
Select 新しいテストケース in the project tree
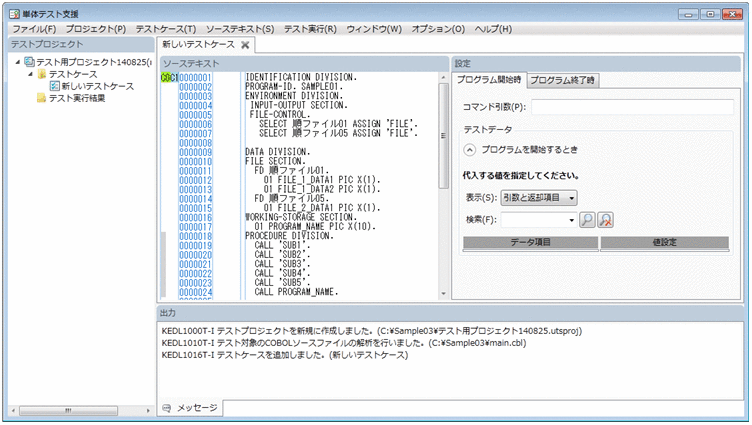[x=98, y=86]
